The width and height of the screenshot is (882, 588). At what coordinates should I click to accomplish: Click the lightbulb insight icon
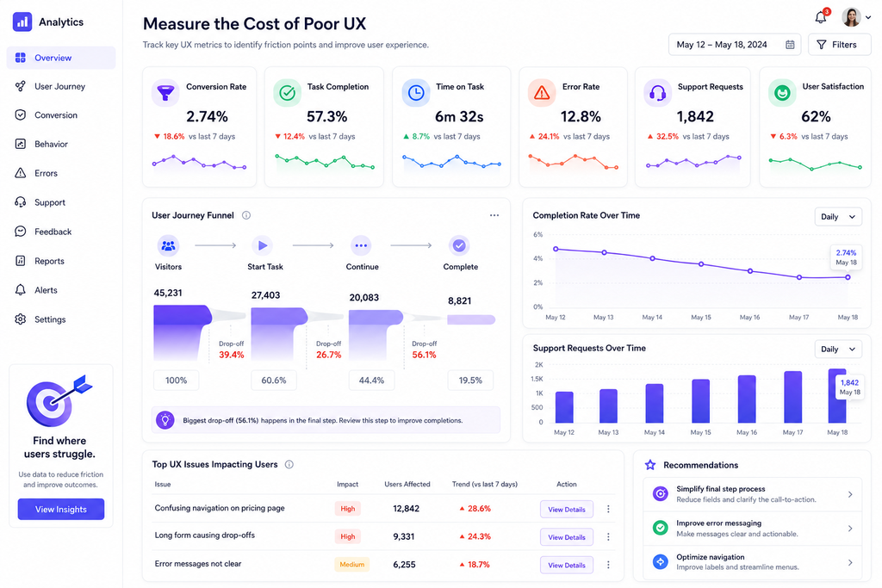[165, 420]
